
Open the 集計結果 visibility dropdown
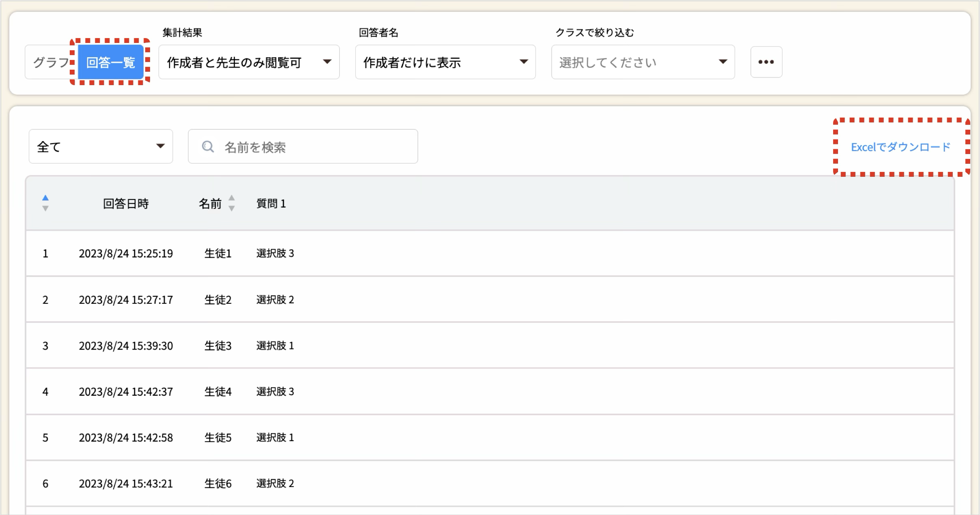pyautogui.click(x=249, y=62)
